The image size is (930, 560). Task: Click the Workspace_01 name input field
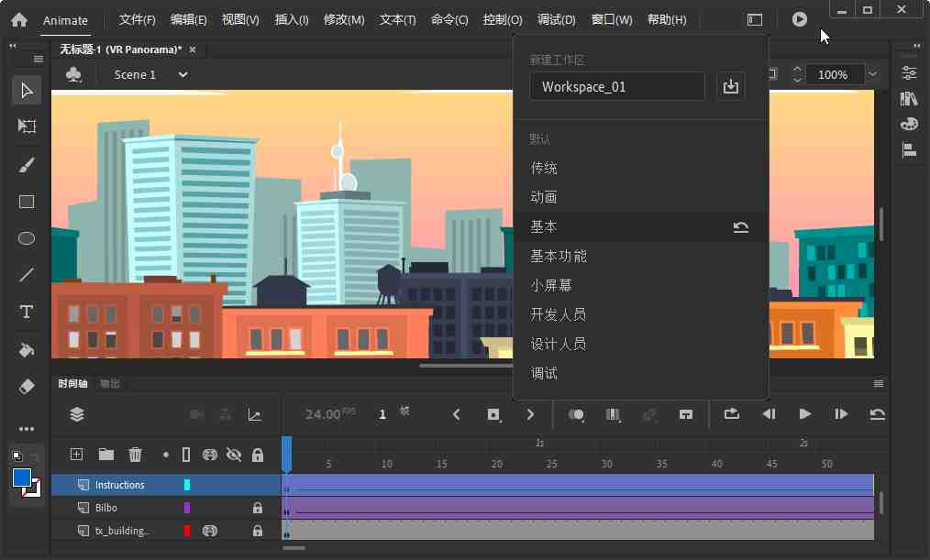(x=616, y=85)
